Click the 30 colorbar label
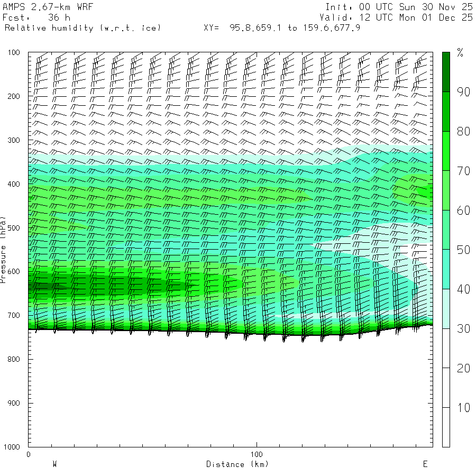This screenshot has height=476, width=476. click(463, 329)
